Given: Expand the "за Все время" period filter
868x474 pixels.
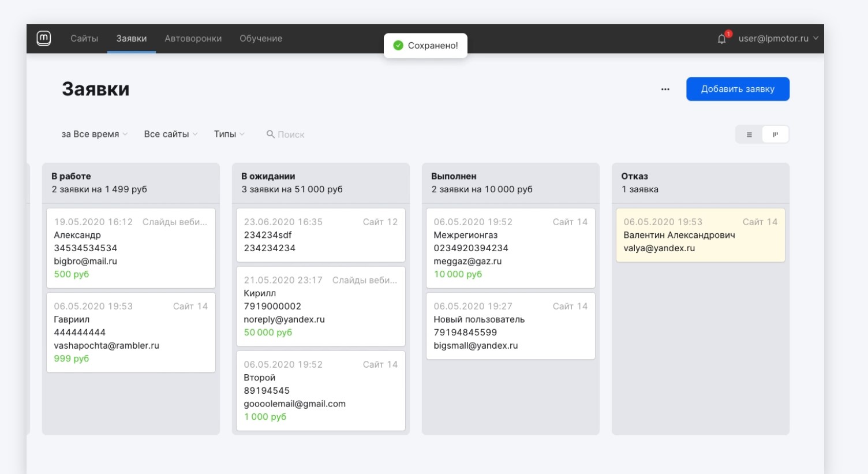Looking at the screenshot, I should coord(94,134).
